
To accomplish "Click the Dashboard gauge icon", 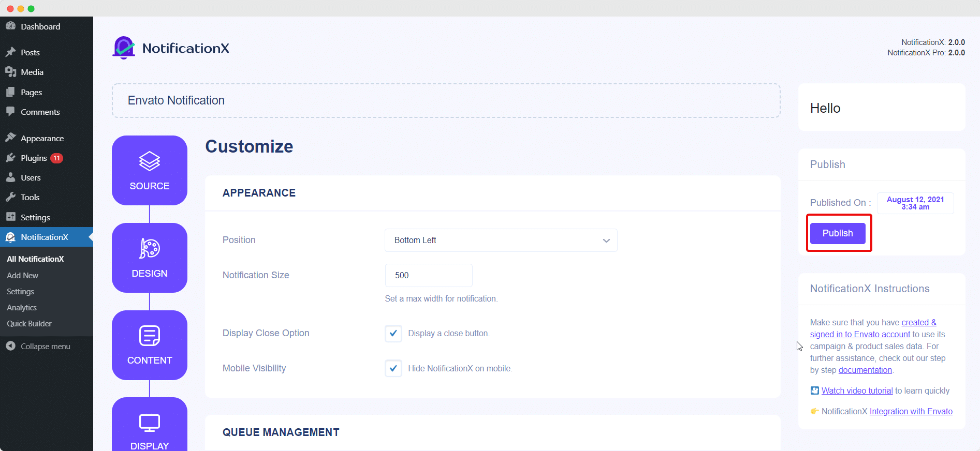I will [x=10, y=26].
